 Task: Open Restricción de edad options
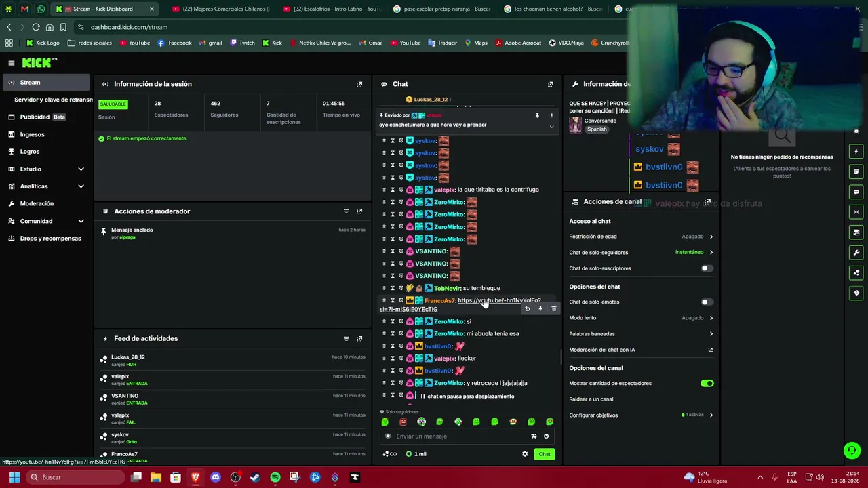pyautogui.click(x=642, y=237)
